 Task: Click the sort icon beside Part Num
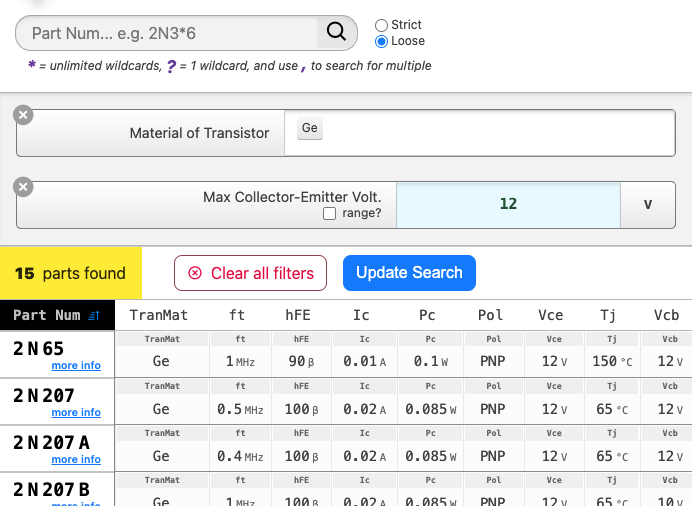[94, 315]
